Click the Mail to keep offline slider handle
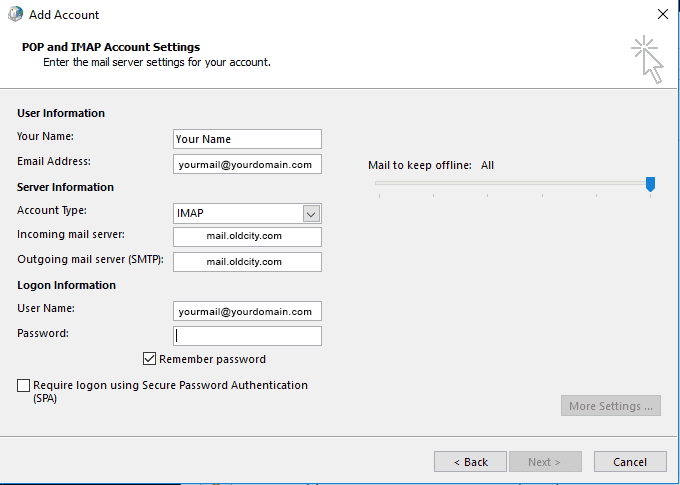 point(650,183)
